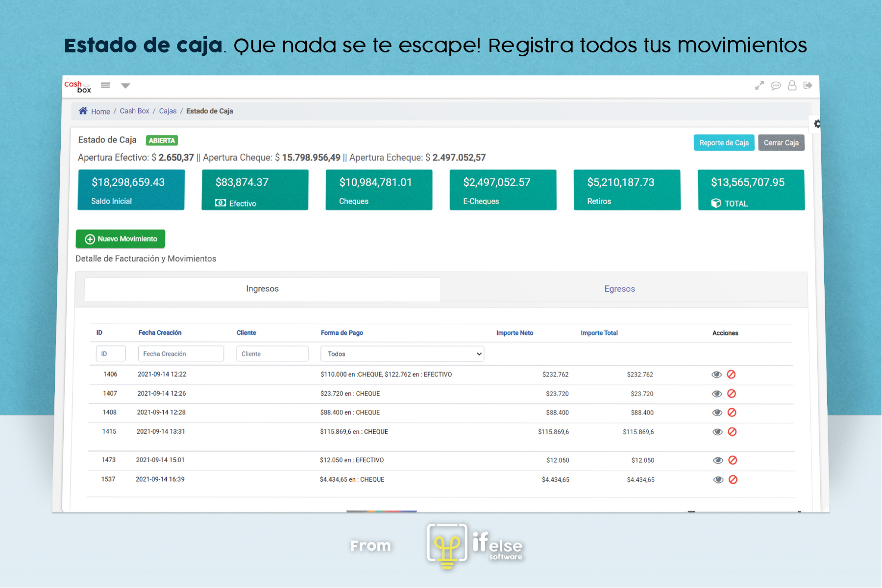
Task: Select the Ingresos tab
Action: (x=262, y=289)
